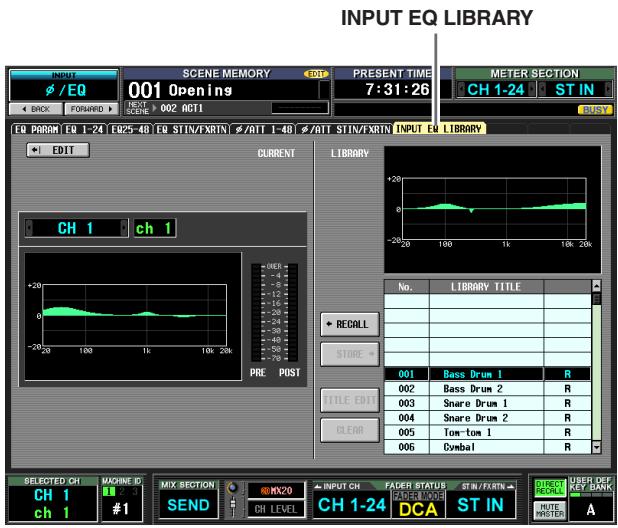
Task: Open the ø/ATT STIN/FXRTN tab
Action: point(344,129)
